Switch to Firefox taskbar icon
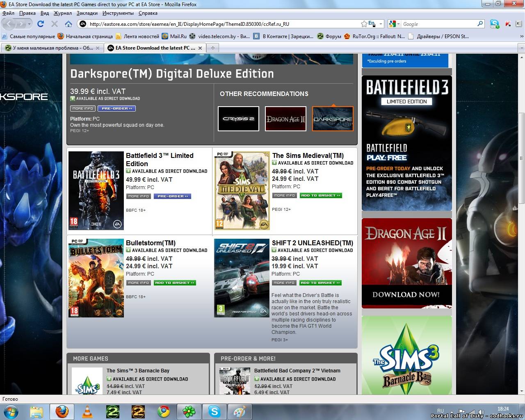This screenshot has height=420, width=525. (62, 411)
